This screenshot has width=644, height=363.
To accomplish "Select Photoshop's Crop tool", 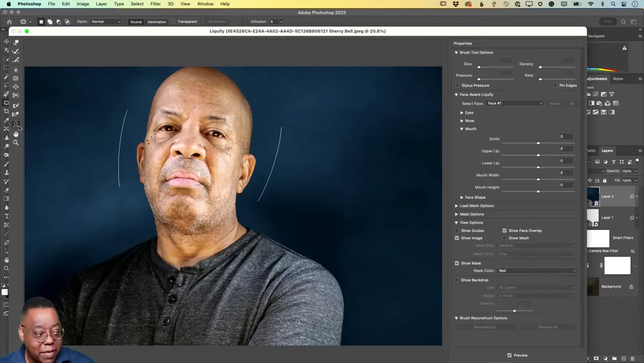I will (6, 111).
